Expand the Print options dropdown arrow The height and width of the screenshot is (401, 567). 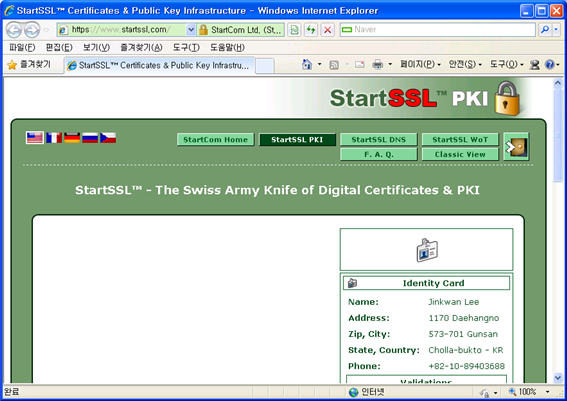coord(390,65)
